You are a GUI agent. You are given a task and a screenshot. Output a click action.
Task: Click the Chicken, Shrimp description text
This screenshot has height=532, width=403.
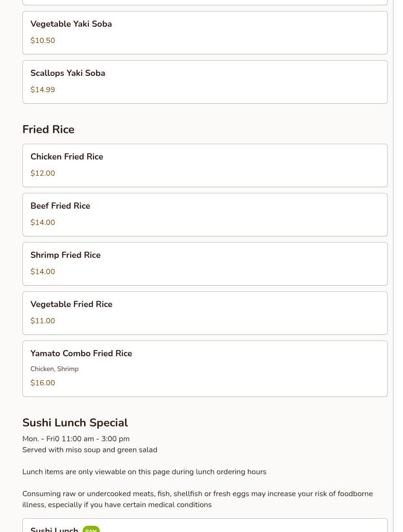point(54,369)
